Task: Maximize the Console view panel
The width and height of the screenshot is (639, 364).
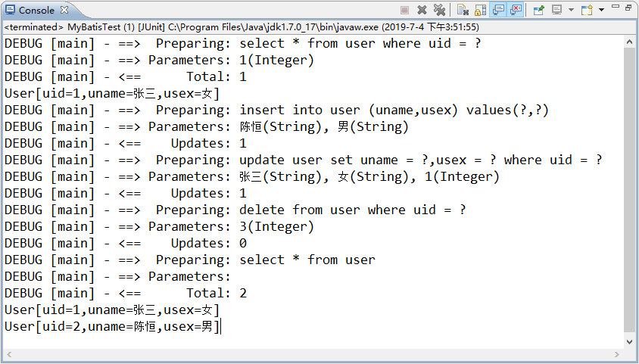Action: [x=628, y=8]
